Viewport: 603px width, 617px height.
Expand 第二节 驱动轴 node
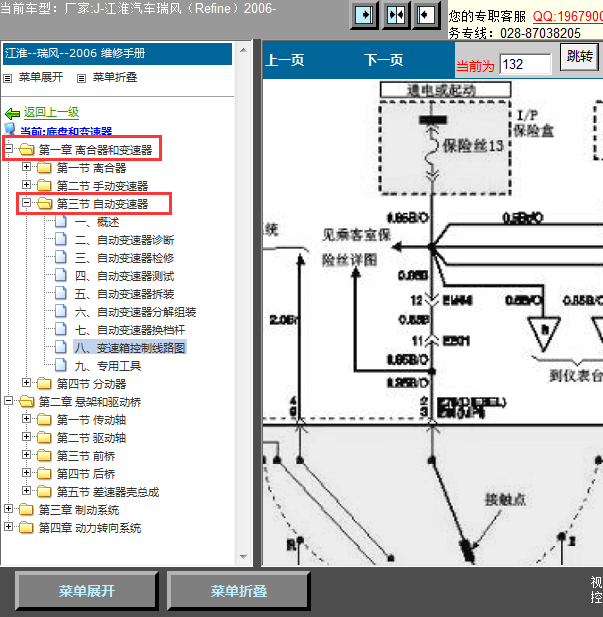(26, 436)
